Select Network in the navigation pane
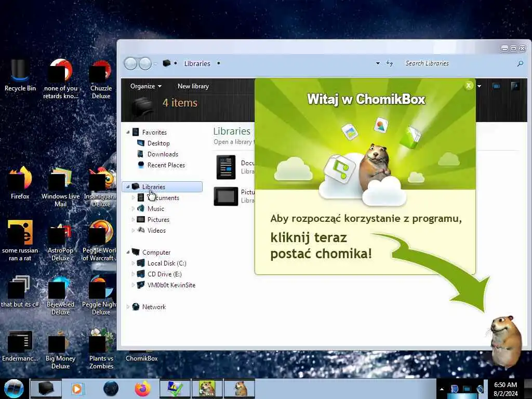The height and width of the screenshot is (399, 532). pos(154,307)
